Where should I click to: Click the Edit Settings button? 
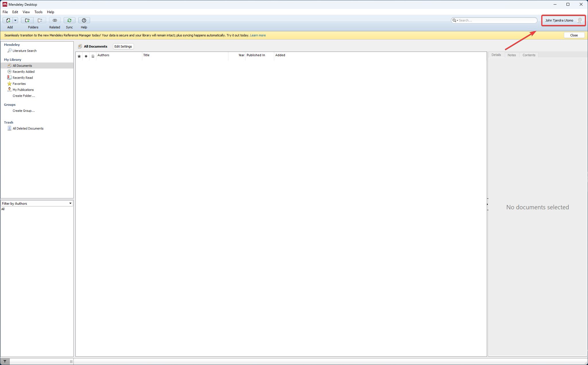[x=123, y=46]
